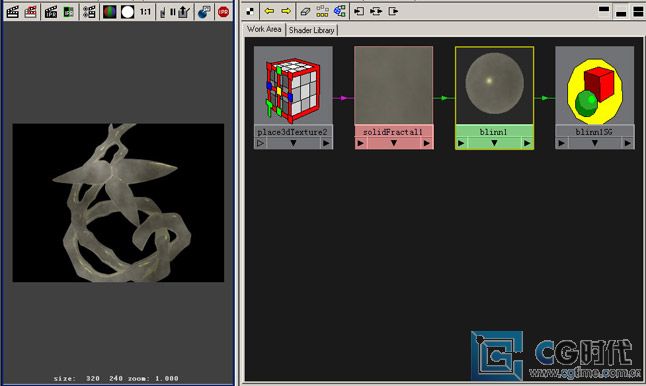Switch to the Shader Library tab

pyautogui.click(x=311, y=30)
